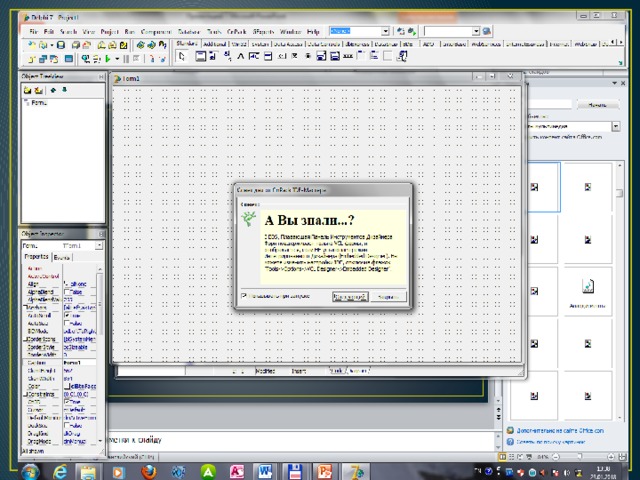This screenshot has height=480, width=640.
Task: Open the dropdown arrow next to Run
Action: click(117, 59)
